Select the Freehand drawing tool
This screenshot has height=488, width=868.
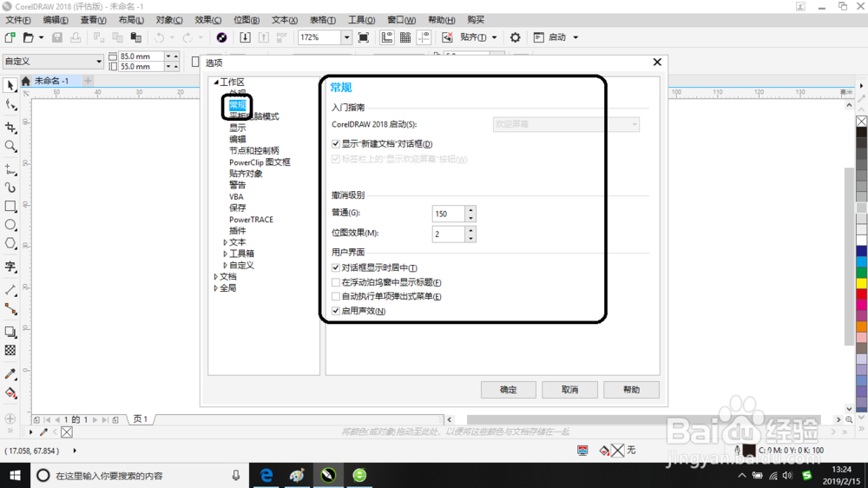click(x=10, y=169)
